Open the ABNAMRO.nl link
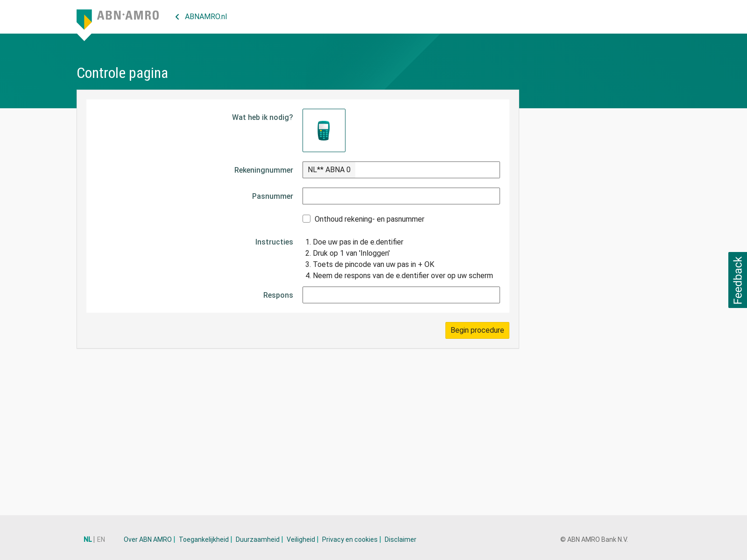 [206, 17]
